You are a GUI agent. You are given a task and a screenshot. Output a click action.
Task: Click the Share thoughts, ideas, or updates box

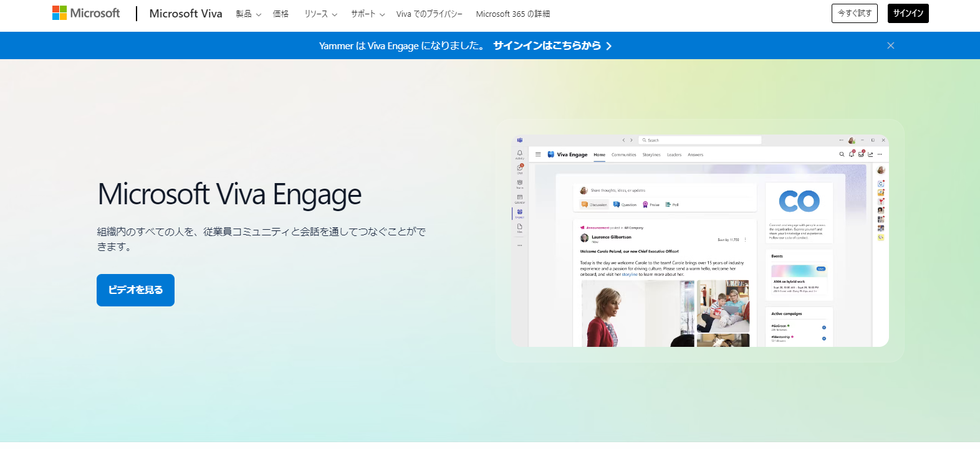click(x=665, y=191)
